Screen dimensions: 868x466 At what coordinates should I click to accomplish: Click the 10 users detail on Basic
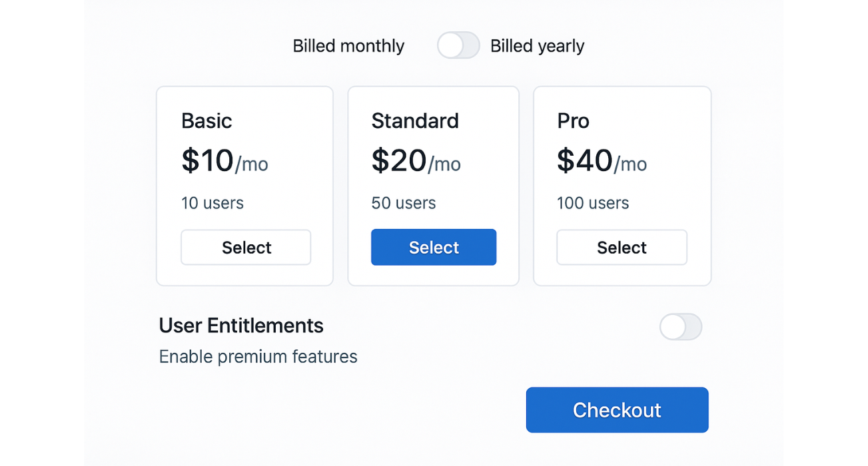click(x=213, y=203)
